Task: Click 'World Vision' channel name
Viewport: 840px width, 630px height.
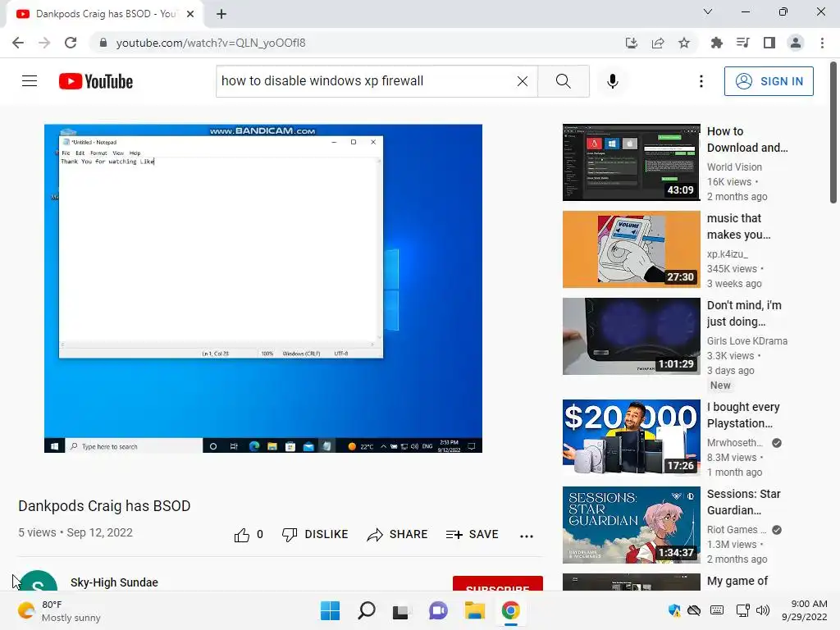Action: pos(734,167)
